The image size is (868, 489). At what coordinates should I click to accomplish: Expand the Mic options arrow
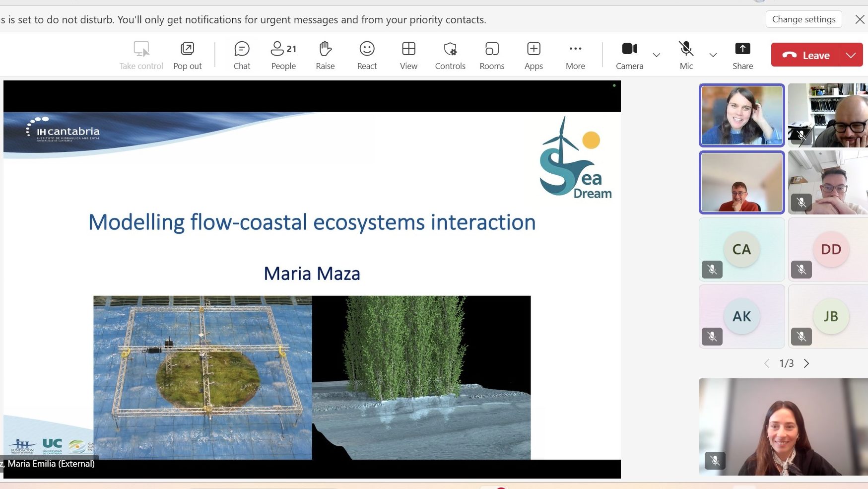713,55
